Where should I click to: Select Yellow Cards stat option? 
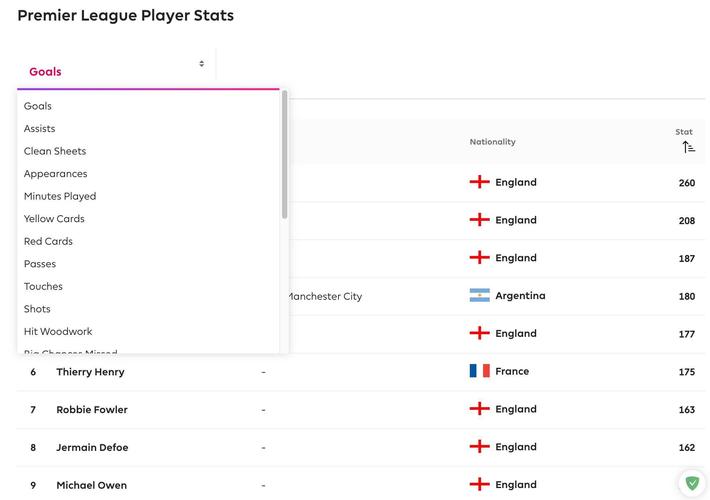click(x=54, y=219)
